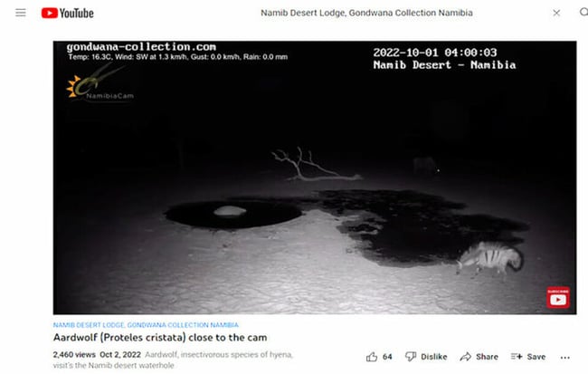Like the video with thumbs up
The width and height of the screenshot is (588, 374).
[372, 357]
